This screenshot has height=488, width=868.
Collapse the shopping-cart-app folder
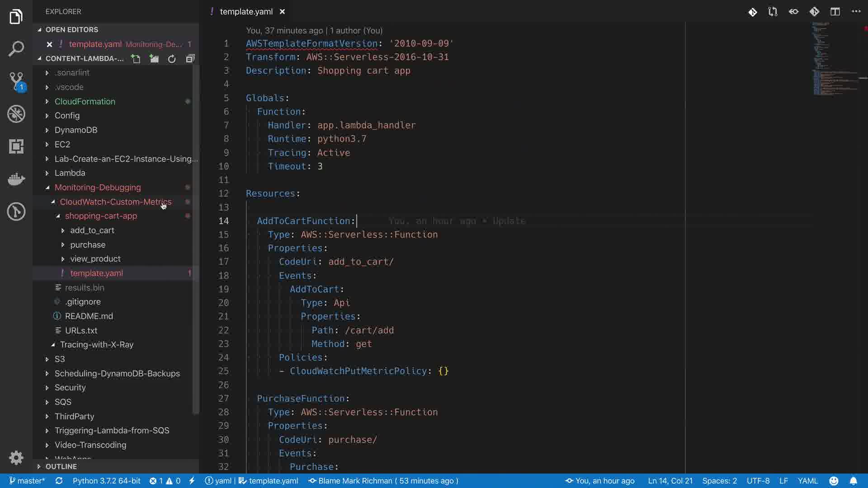tap(100, 216)
